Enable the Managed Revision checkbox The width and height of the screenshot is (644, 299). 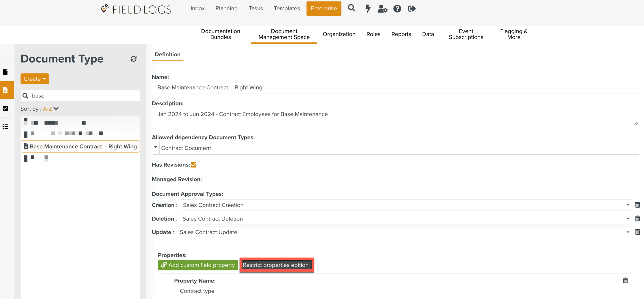tap(205, 179)
